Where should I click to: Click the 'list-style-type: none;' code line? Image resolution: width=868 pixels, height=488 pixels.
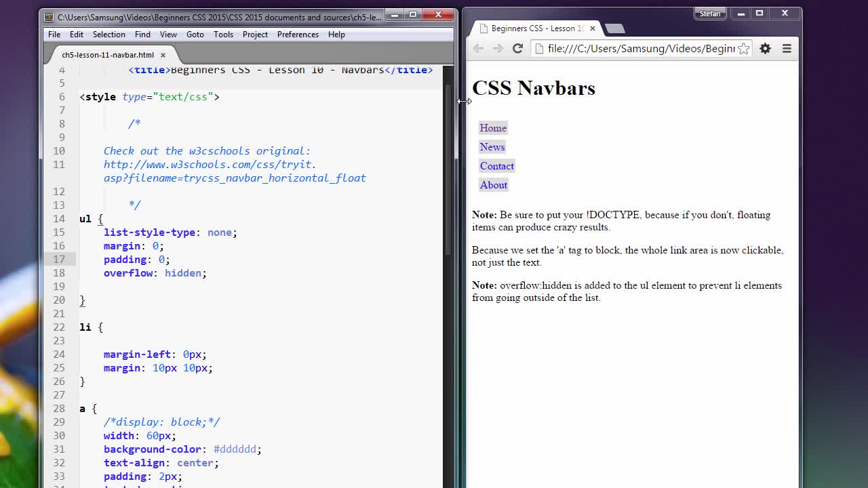pos(170,232)
